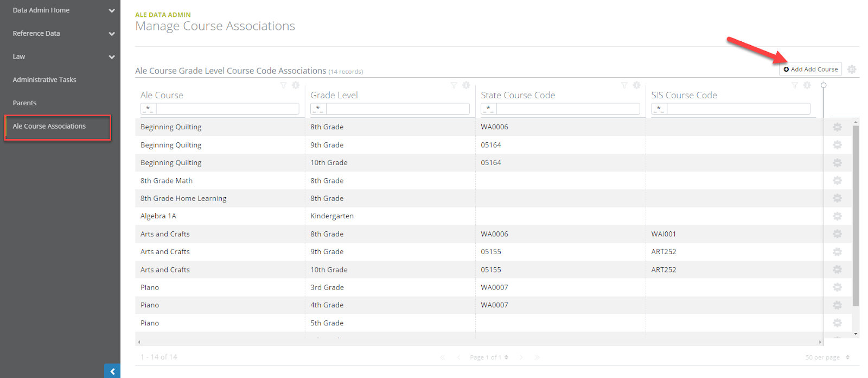Open the SIS Course Code column gear settings
Screen dimensions: 868x378
(807, 85)
